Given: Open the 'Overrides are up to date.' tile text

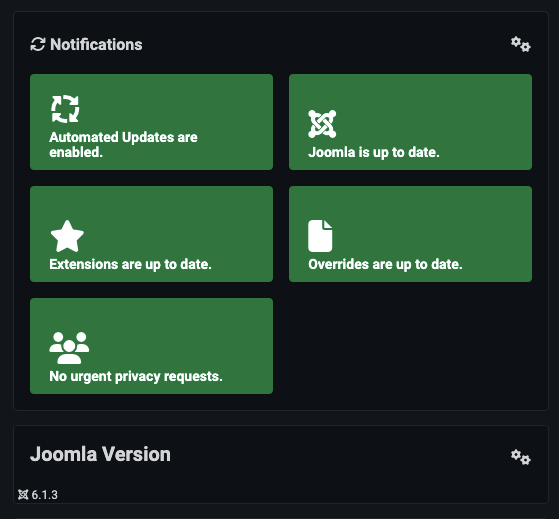Looking at the screenshot, I should [385, 264].
